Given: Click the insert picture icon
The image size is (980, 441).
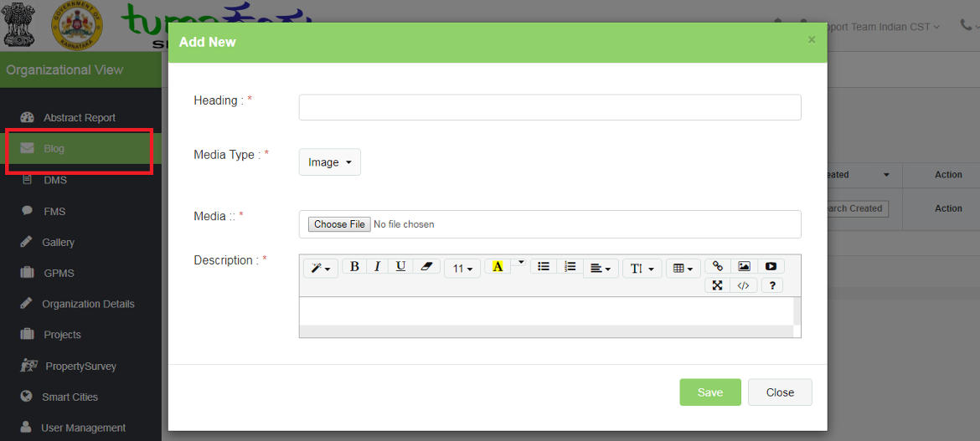Looking at the screenshot, I should 744,266.
